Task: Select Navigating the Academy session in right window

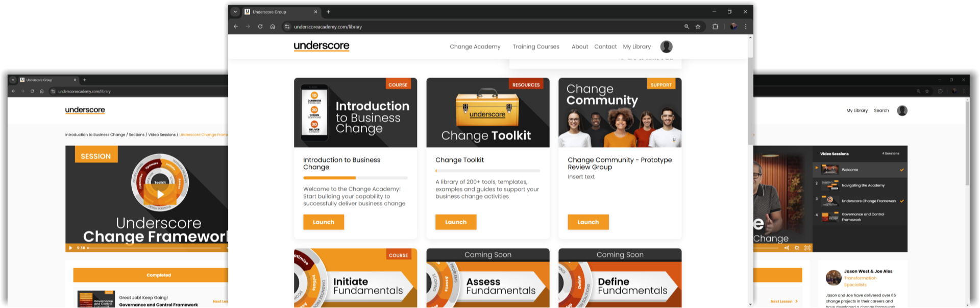Action: 860,185
